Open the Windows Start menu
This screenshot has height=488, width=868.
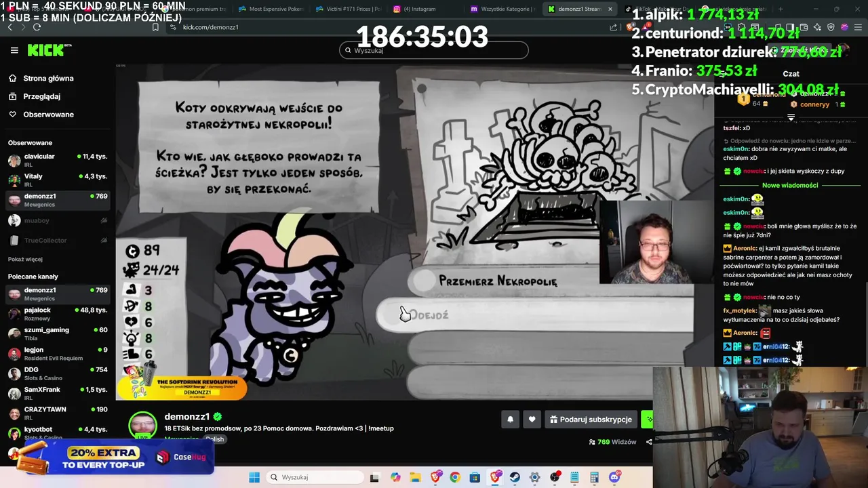(x=254, y=477)
